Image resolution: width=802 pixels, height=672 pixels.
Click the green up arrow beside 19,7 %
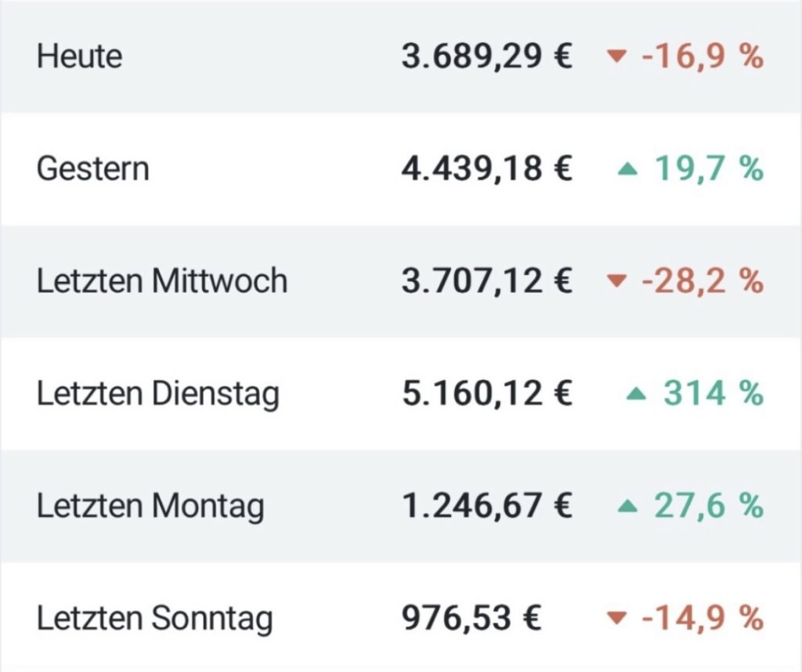[627, 168]
